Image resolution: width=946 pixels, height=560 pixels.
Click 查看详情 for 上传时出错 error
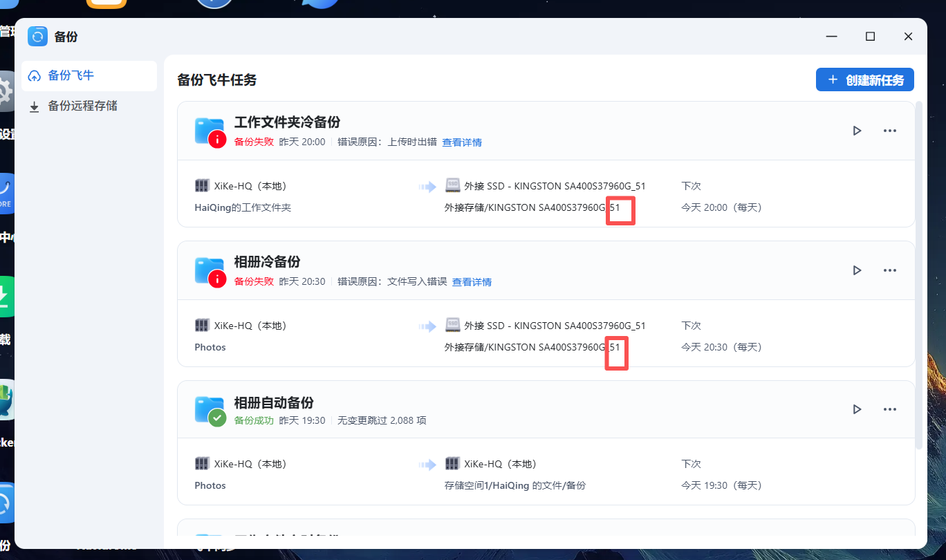[x=462, y=142]
